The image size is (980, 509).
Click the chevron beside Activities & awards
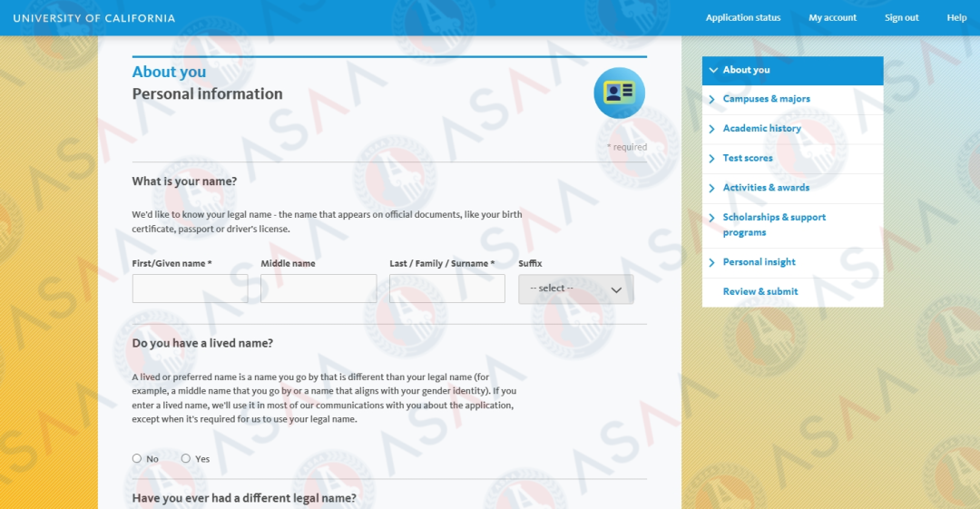[712, 188]
